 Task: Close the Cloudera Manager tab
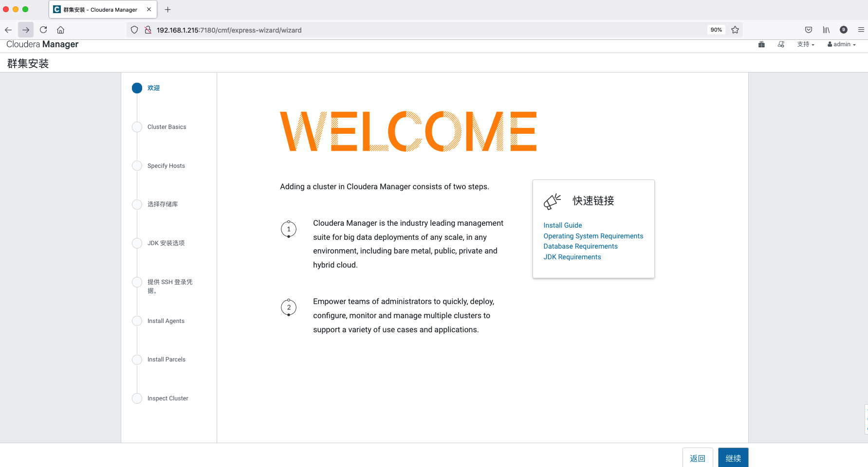[x=149, y=9]
